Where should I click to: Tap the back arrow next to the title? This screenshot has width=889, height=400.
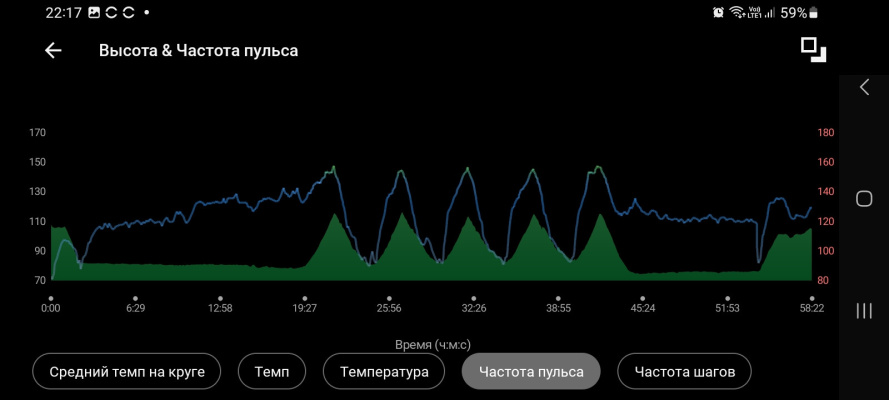[x=53, y=50]
